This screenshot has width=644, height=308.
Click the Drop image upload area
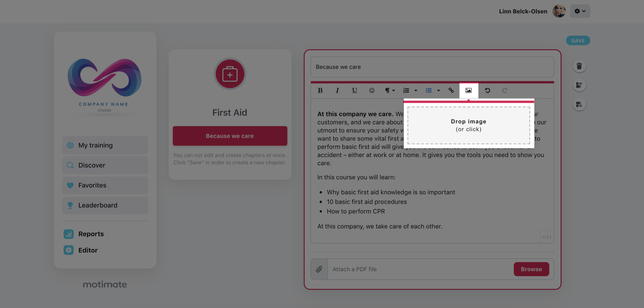(469, 125)
